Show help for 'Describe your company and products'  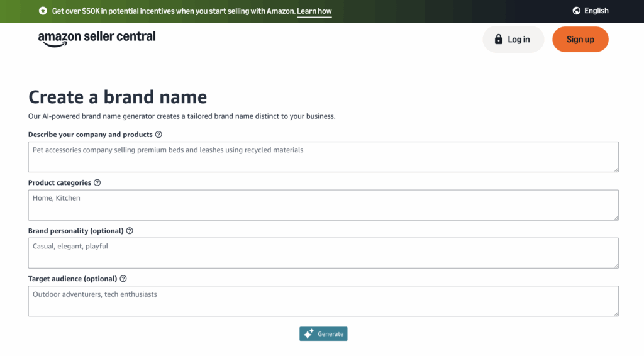158,135
